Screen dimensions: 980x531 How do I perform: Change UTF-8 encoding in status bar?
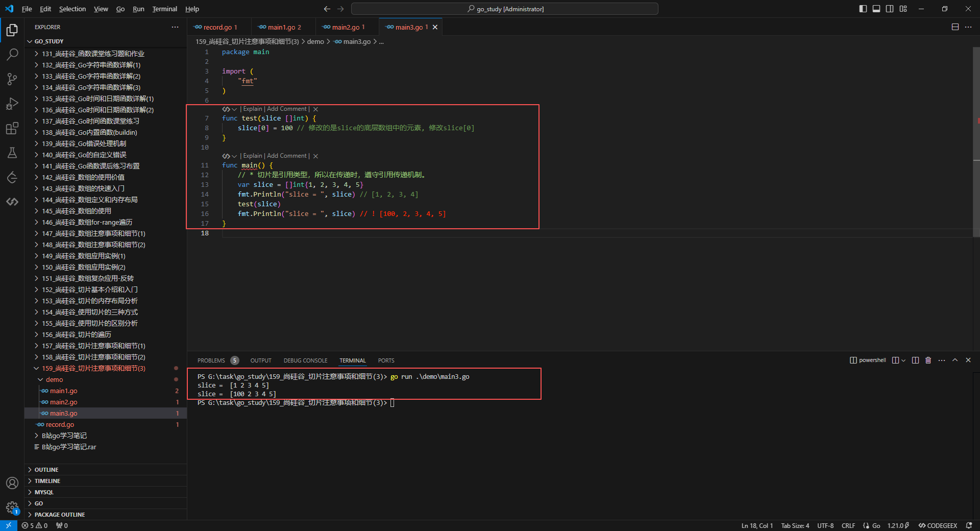pyautogui.click(x=825, y=525)
